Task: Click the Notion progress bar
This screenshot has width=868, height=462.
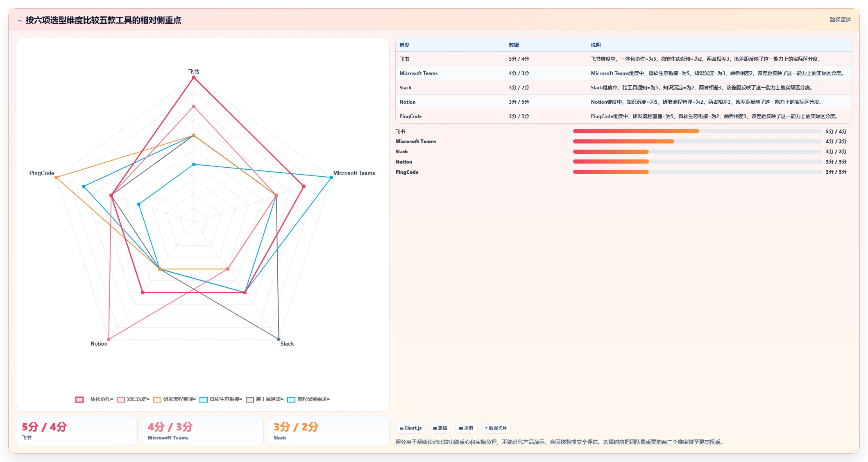Action: [x=697, y=162]
